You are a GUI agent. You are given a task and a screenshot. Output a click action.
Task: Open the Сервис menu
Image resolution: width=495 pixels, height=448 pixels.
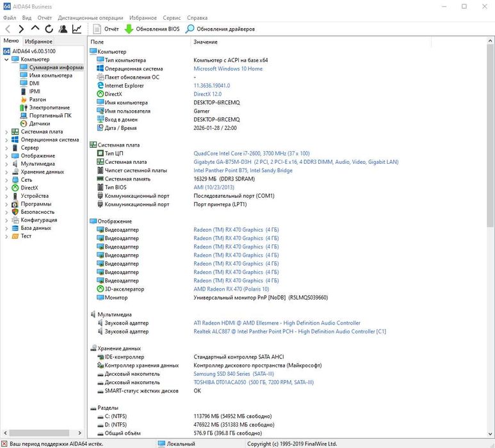pyautogui.click(x=172, y=18)
